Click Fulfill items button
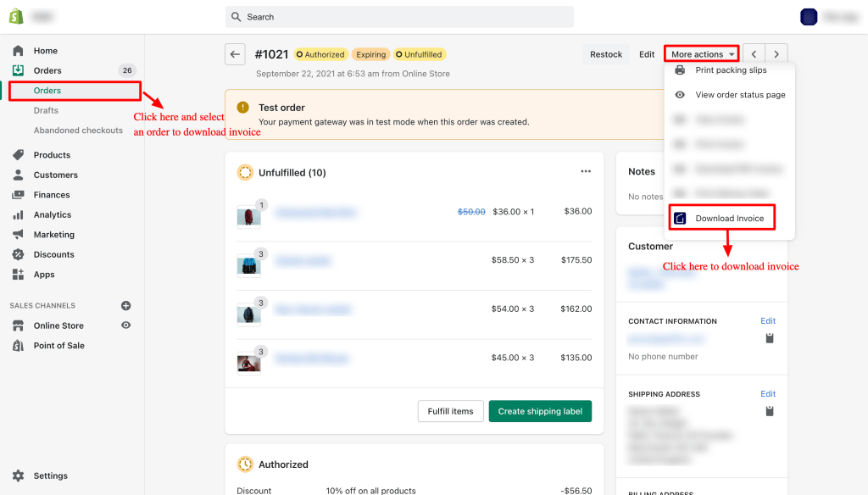The height and width of the screenshot is (495, 868). 451,411
